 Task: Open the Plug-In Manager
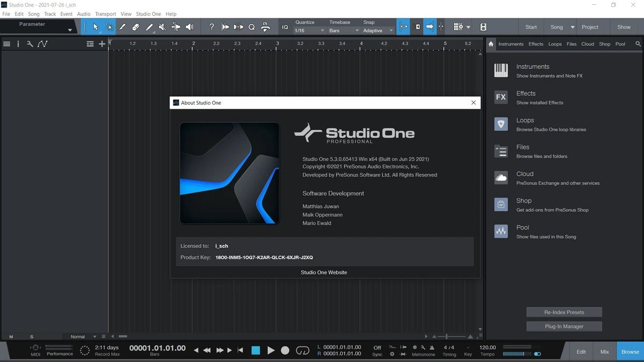[564, 326]
